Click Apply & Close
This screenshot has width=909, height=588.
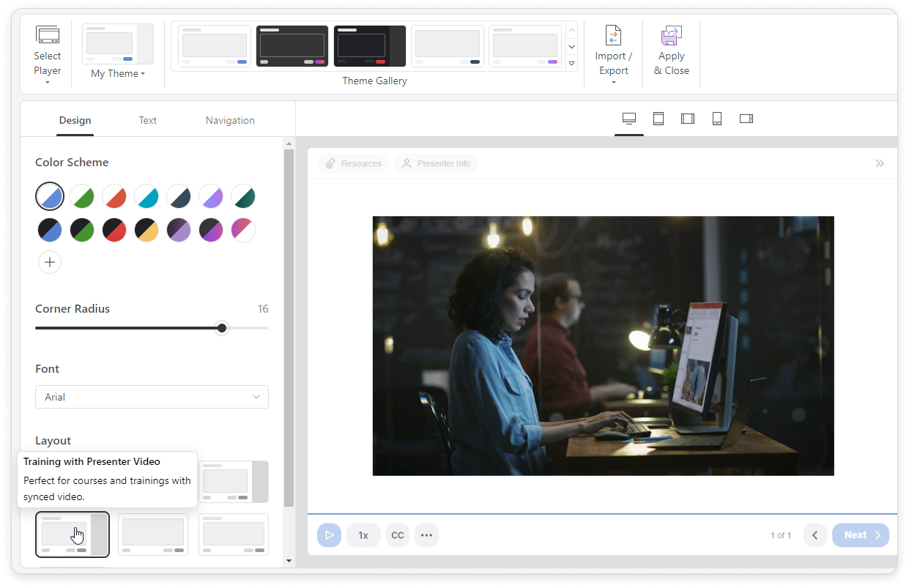pos(671,50)
